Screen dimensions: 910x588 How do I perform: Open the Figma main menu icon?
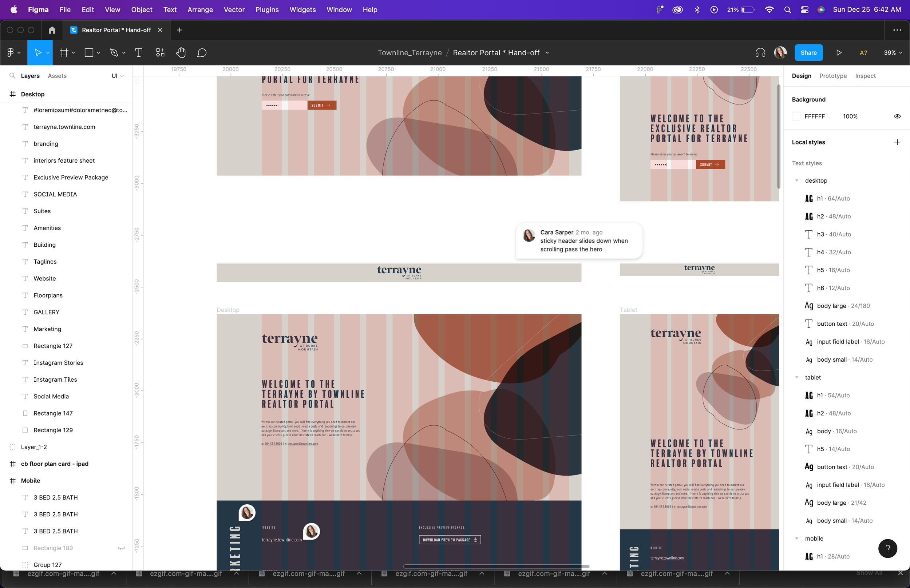11,53
